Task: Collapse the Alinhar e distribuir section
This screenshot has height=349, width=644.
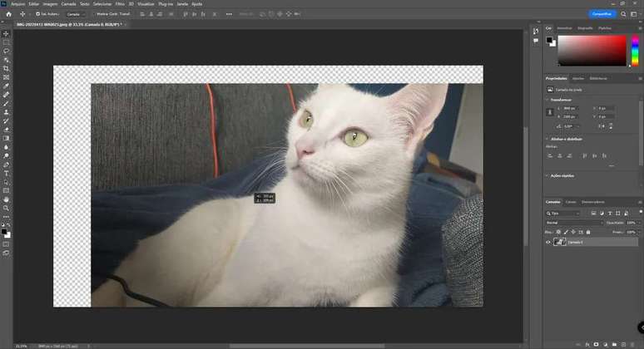Action: (547, 139)
